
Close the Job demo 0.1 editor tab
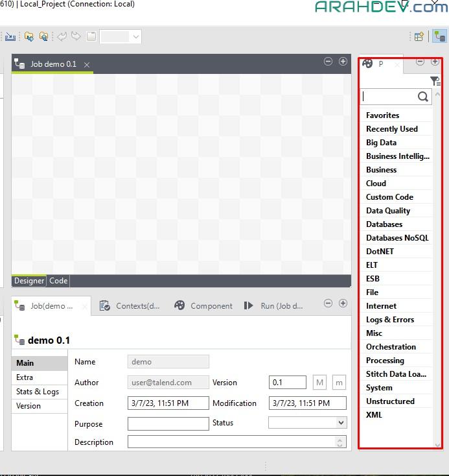pyautogui.click(x=87, y=64)
